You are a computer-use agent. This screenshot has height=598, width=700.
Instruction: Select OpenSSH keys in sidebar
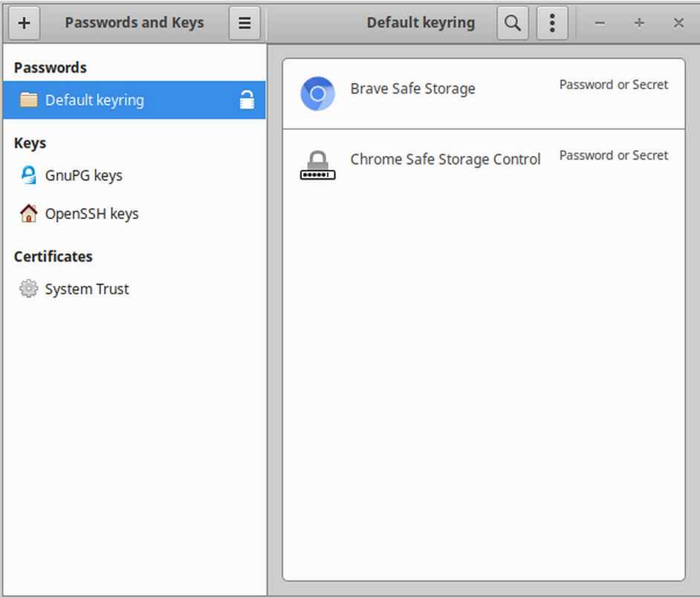(134, 213)
